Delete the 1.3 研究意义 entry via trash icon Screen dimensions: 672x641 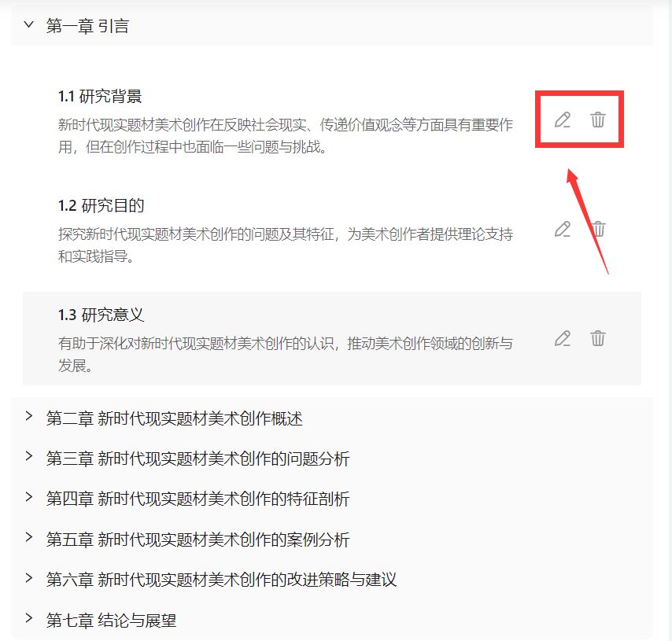[598, 338]
